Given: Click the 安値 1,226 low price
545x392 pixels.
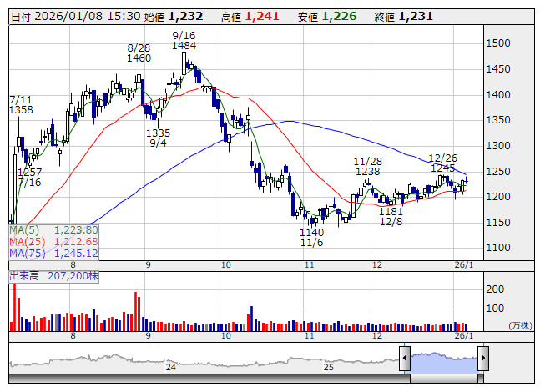Looking at the screenshot, I should 327,17.
